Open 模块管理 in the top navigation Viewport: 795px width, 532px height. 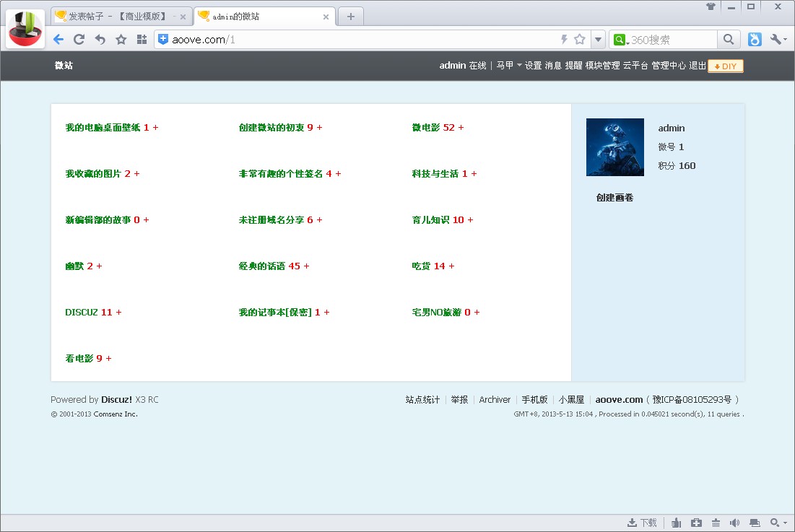click(x=602, y=66)
